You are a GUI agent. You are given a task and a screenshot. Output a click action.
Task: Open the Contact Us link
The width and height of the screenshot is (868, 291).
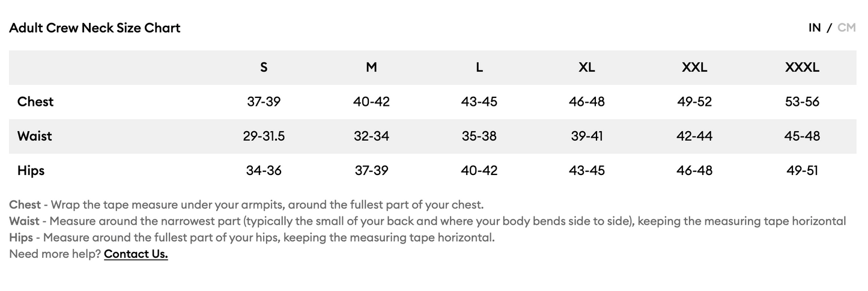coord(136,254)
